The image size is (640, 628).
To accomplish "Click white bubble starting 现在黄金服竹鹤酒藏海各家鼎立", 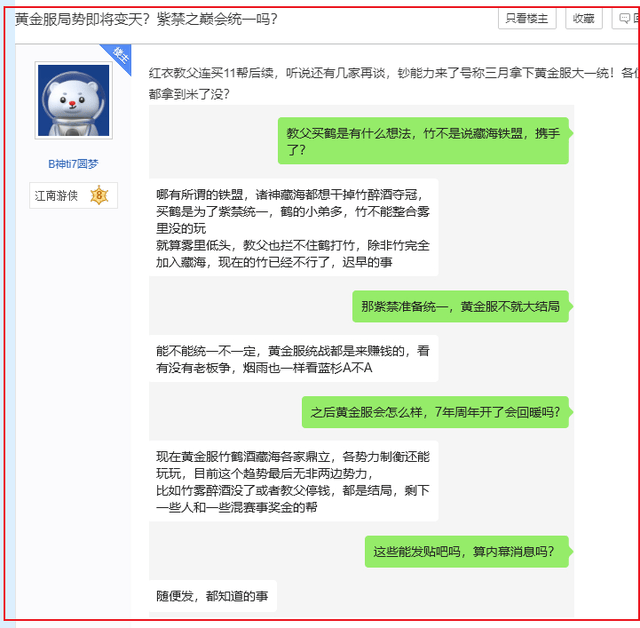I will pos(293,481).
